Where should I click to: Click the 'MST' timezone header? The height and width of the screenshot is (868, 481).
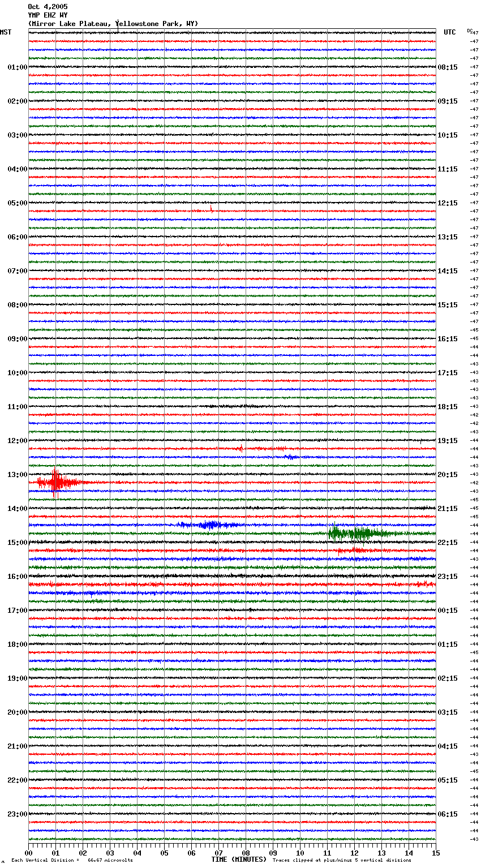6,32
